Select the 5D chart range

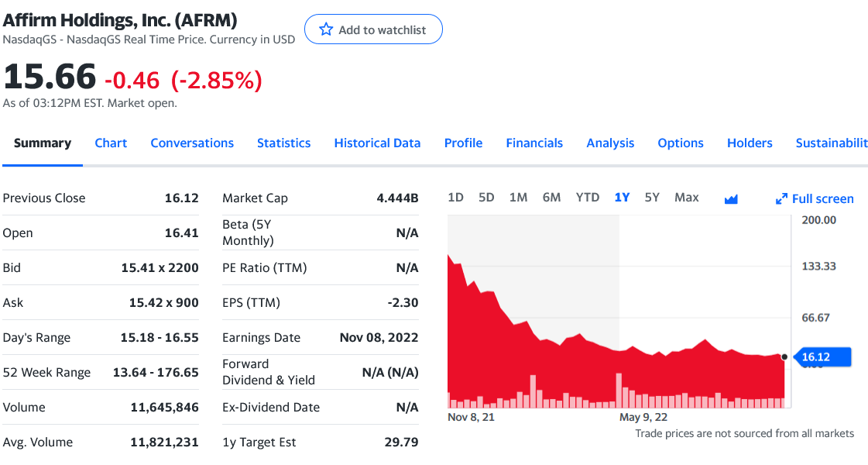(x=486, y=198)
